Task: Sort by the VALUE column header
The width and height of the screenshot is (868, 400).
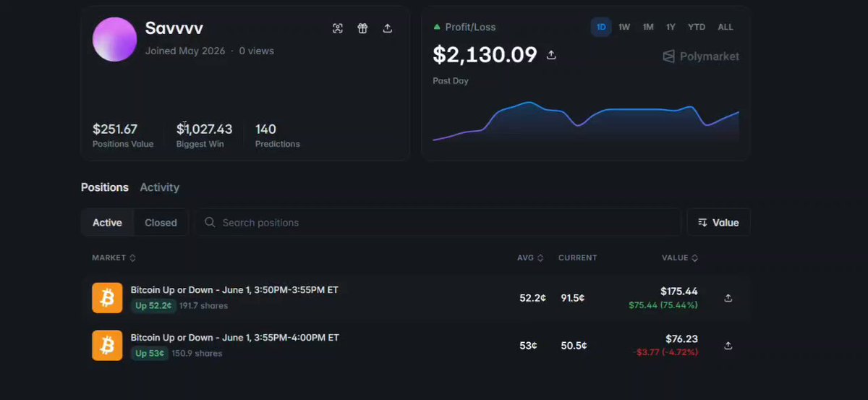Action: [x=680, y=258]
